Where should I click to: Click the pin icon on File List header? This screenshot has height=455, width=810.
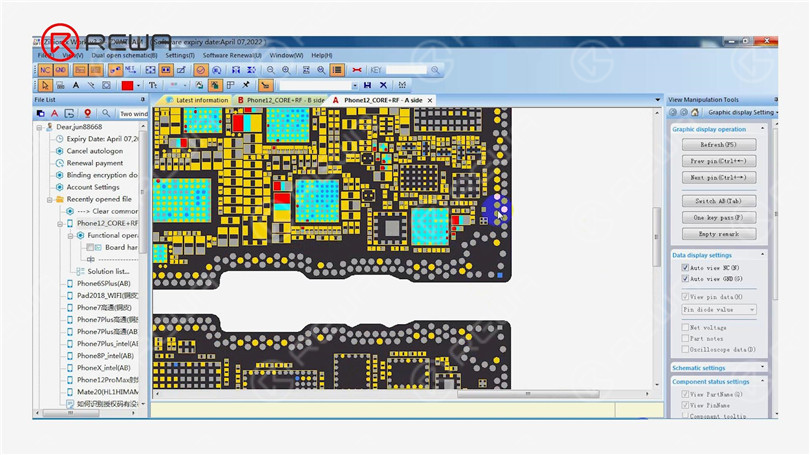(x=143, y=100)
